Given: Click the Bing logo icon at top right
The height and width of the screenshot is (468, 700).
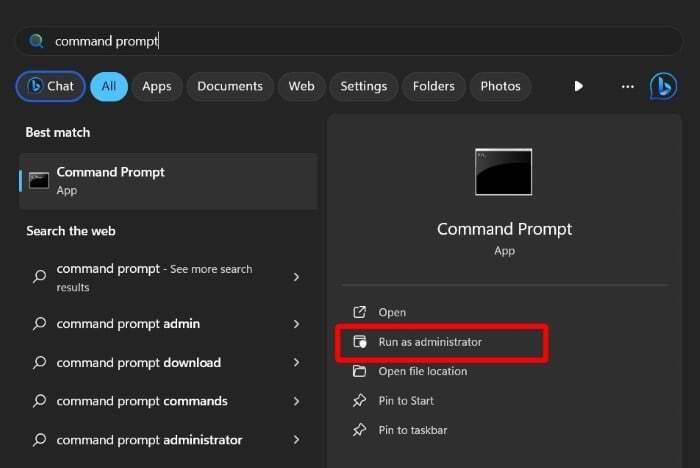Looking at the screenshot, I should (663, 86).
